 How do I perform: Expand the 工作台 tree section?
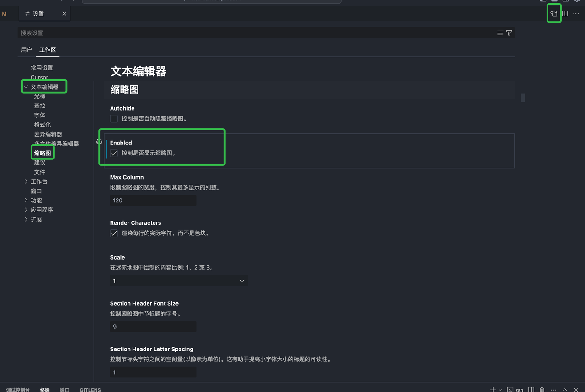point(26,182)
